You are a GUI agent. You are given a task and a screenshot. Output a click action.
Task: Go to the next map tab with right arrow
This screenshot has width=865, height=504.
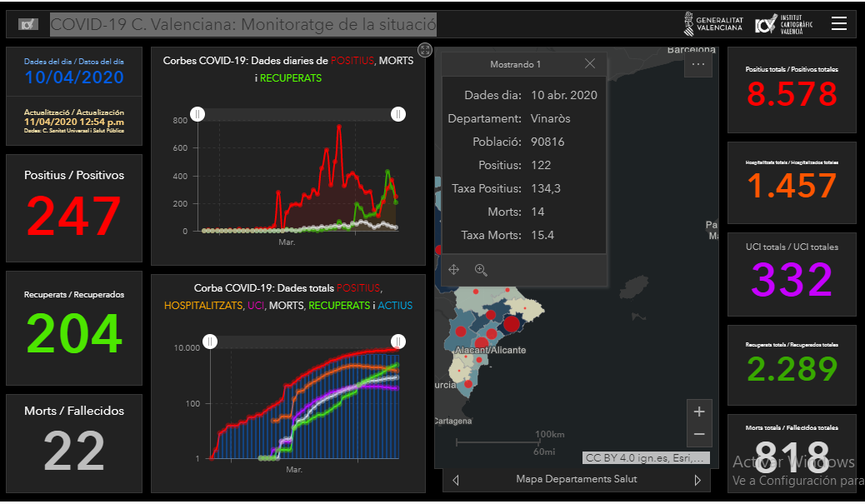[x=697, y=480]
